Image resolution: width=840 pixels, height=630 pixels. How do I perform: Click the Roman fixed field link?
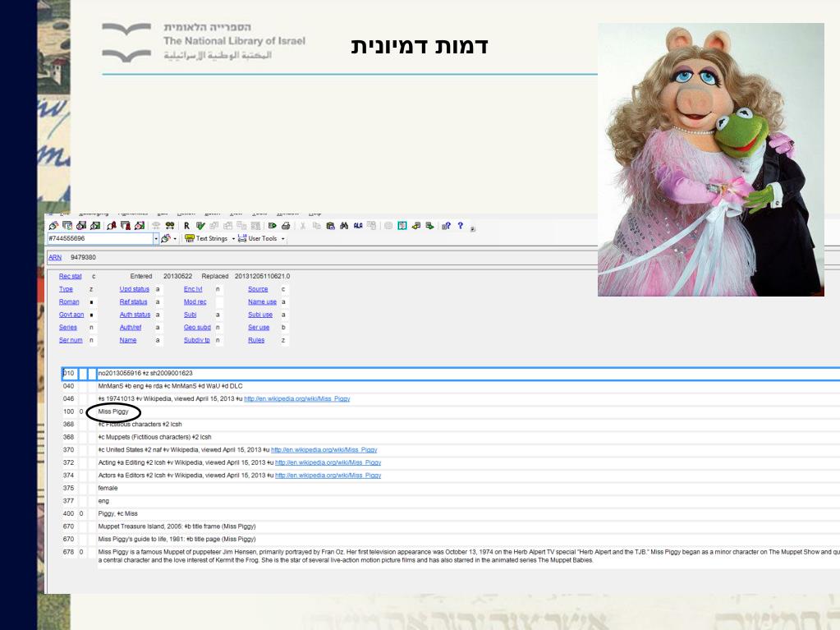[69, 302]
